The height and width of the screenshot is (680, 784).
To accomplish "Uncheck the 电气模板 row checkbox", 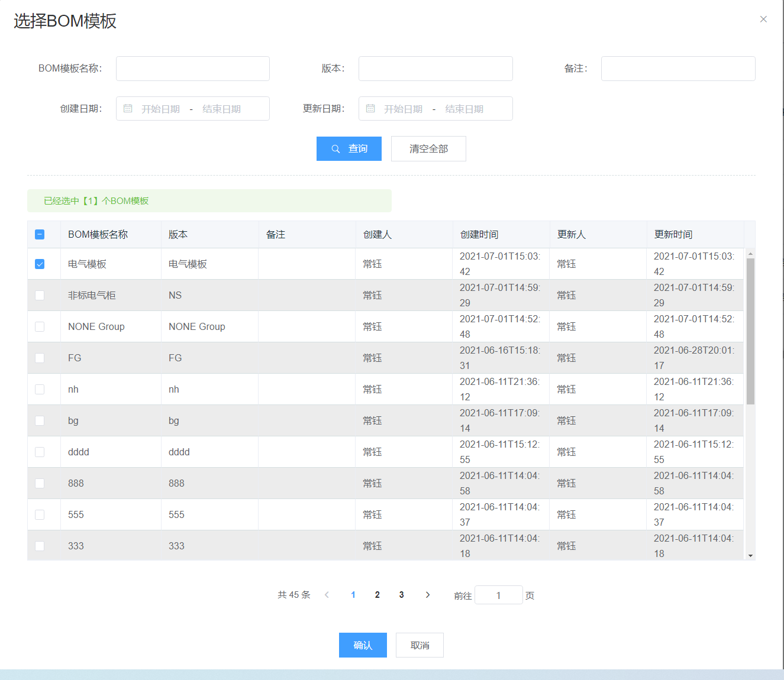I will 40,264.
